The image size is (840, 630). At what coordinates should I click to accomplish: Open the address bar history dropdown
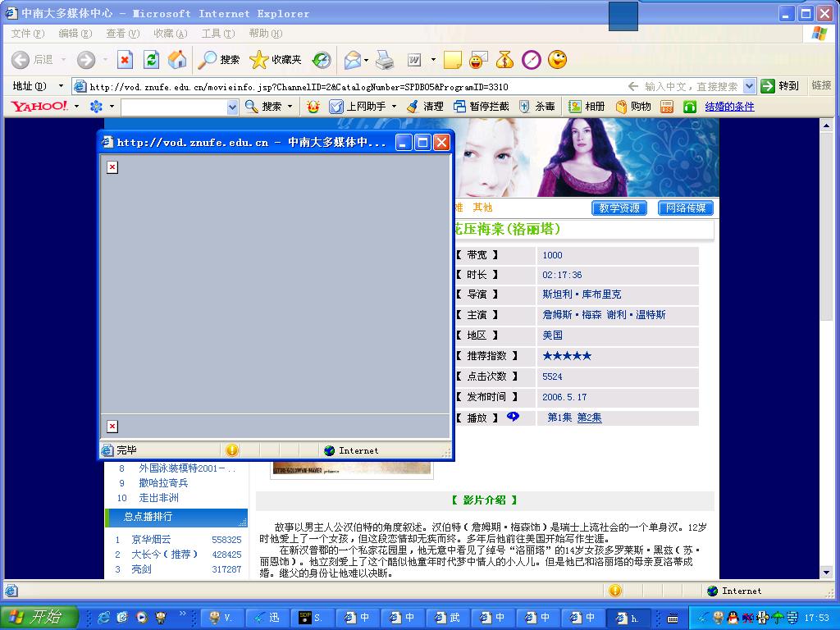click(x=750, y=86)
